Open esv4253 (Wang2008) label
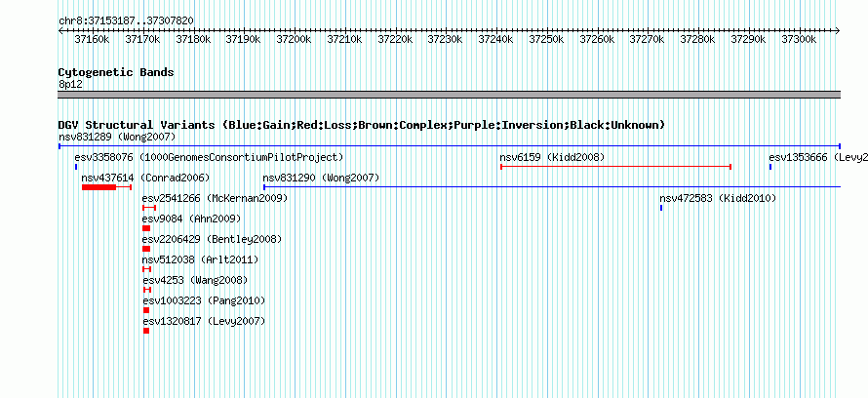This screenshot has height=398, width=868. click(195, 280)
